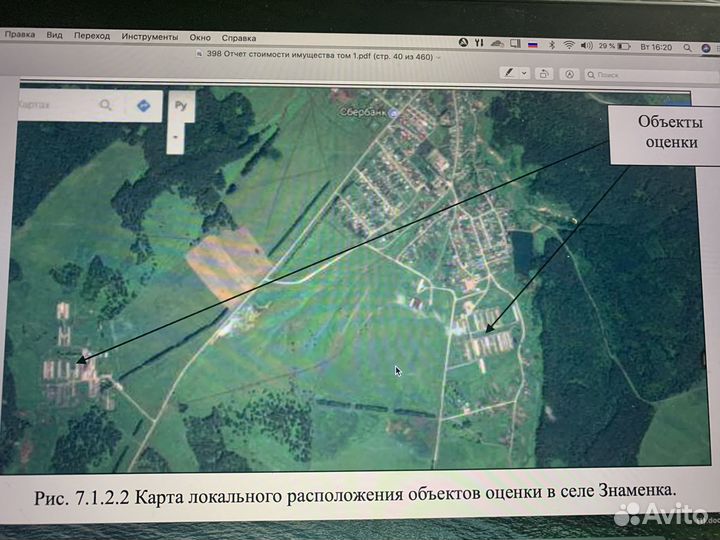Click the Wi-Fi icon in menu bar
Image resolution: width=720 pixels, height=540 pixels.
click(x=568, y=45)
